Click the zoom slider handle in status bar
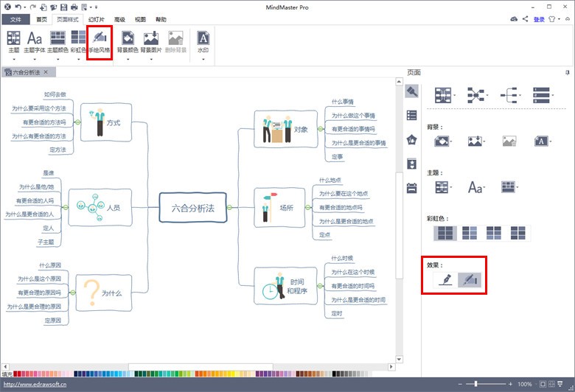 point(475,384)
